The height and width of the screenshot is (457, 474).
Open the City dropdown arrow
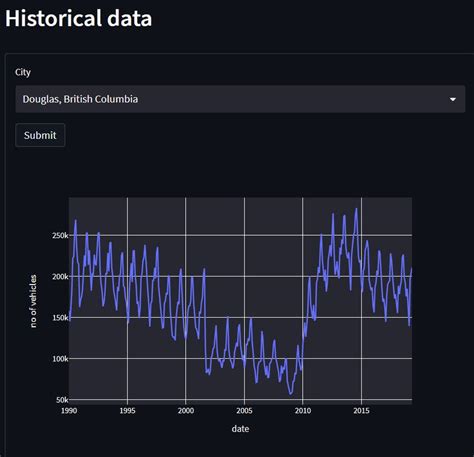pos(453,99)
